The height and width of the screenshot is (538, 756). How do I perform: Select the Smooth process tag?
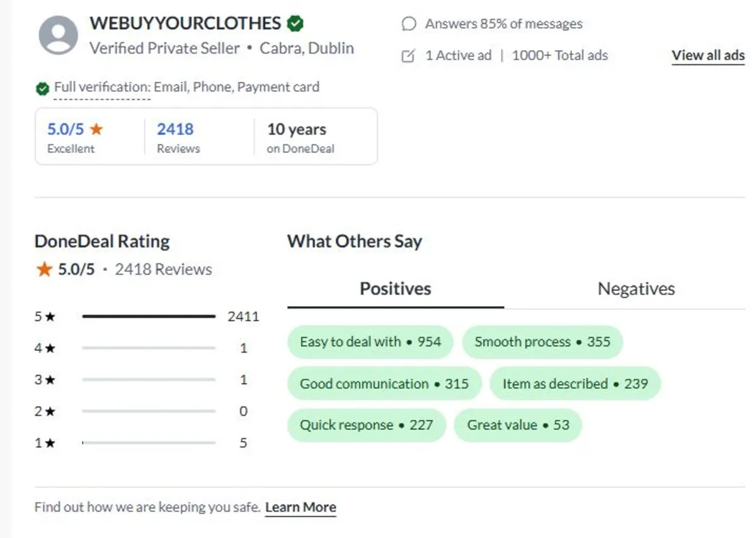point(542,342)
